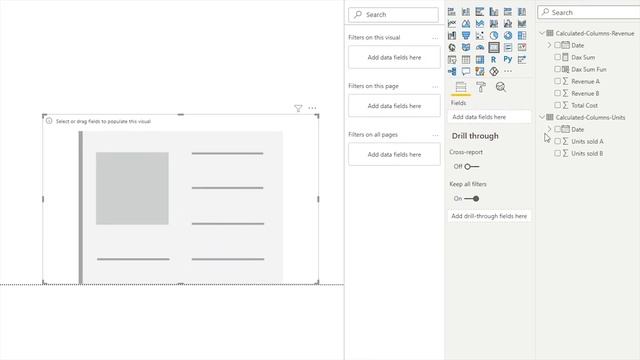Viewport: 640px width, 360px height.
Task: Select the Power Apps diamond visual
Action: [x=494, y=71]
